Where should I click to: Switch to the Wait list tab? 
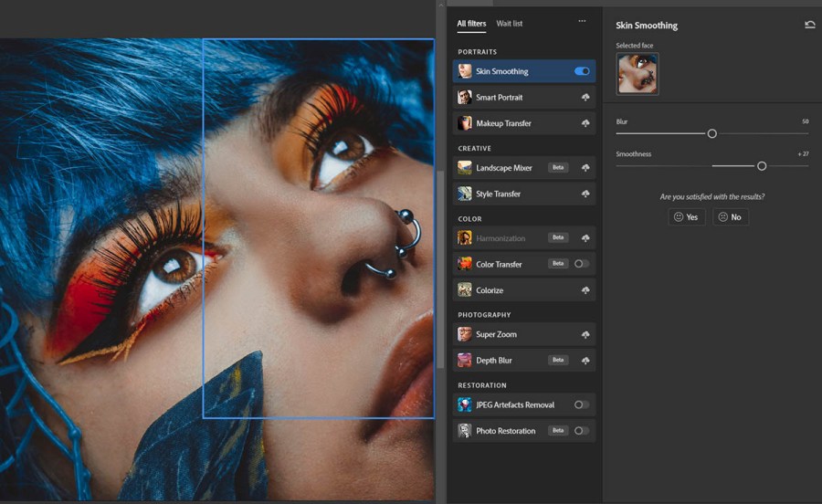(510, 24)
